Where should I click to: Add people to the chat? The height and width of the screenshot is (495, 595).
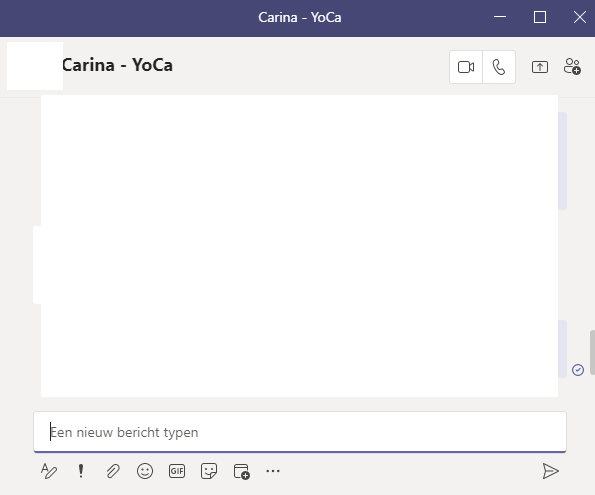[x=572, y=66]
